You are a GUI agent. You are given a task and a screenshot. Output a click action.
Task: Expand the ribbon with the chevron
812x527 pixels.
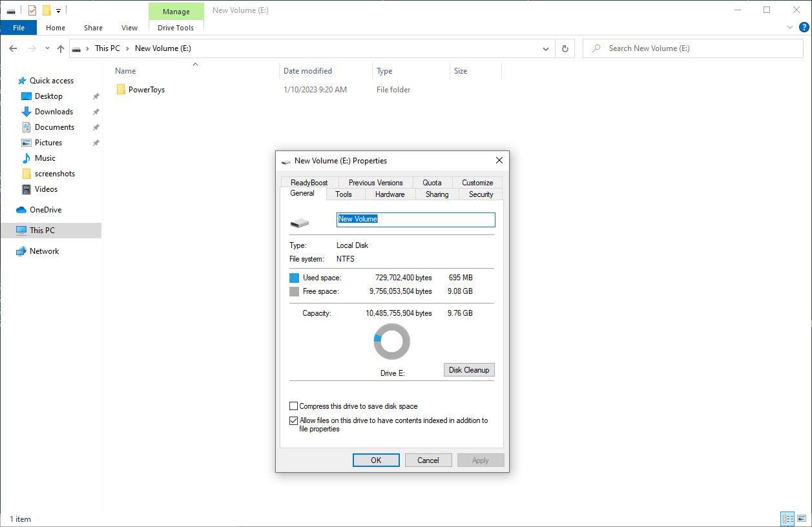click(790, 28)
